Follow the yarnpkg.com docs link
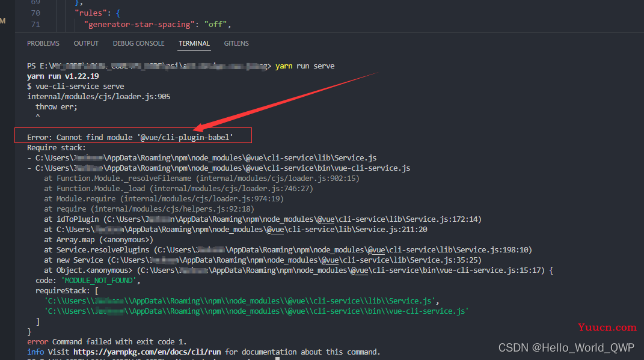This screenshot has width=644, height=360. (x=147, y=352)
